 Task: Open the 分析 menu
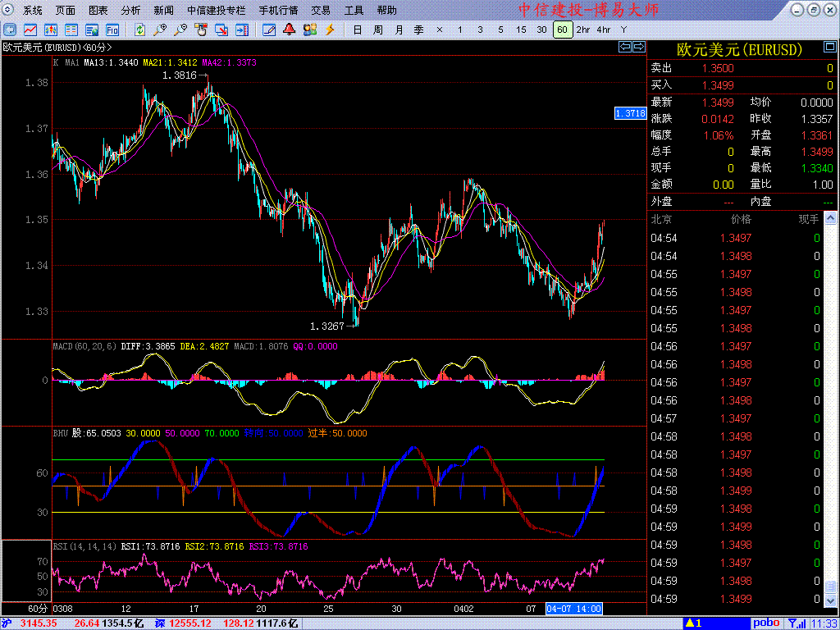click(x=130, y=11)
